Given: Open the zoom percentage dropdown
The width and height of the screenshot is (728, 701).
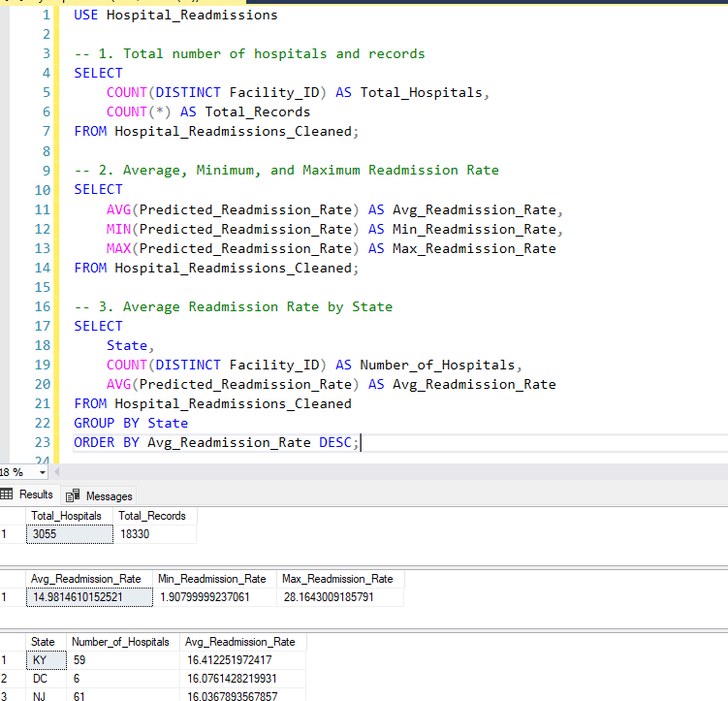Looking at the screenshot, I should tap(43, 472).
